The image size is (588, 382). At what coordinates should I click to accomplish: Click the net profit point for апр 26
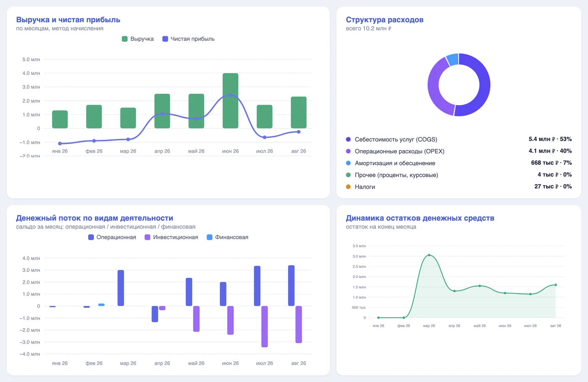coord(162,114)
